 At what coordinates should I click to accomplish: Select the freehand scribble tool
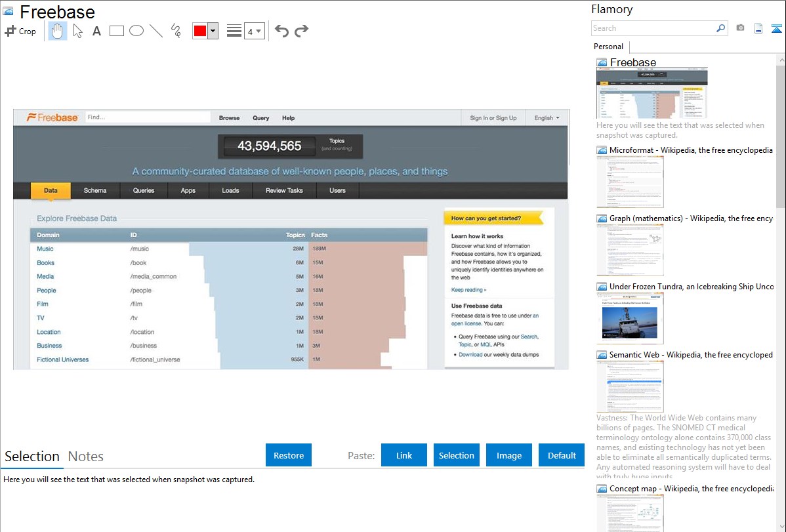pyautogui.click(x=176, y=31)
